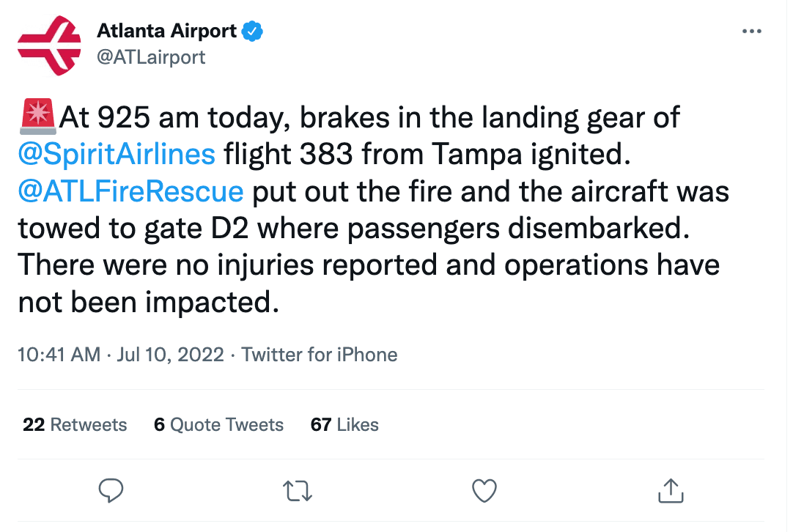The height and width of the screenshot is (532, 793).
Task: See the 67 Likes list
Action: [344, 425]
